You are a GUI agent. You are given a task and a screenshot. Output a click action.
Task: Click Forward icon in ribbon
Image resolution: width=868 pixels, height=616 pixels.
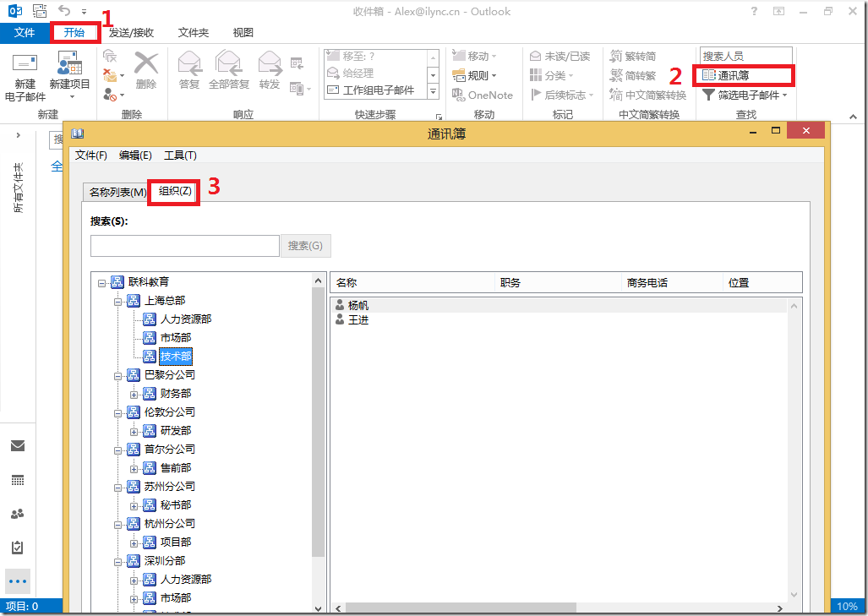[270, 71]
